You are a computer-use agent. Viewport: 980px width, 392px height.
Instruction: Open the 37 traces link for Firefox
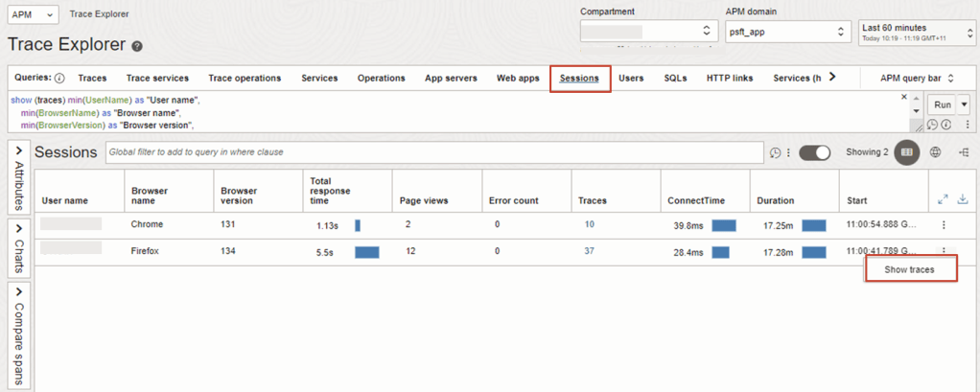589,251
